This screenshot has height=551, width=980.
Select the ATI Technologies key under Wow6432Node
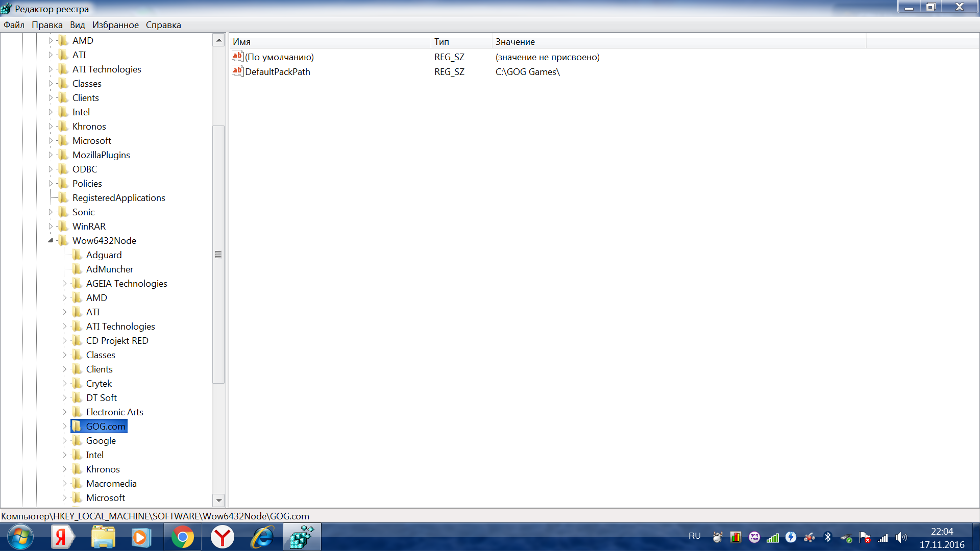[120, 326]
